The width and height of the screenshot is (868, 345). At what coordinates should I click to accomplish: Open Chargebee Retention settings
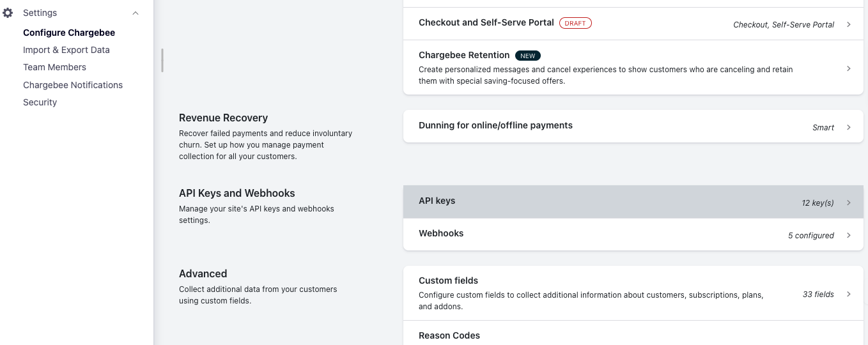[x=464, y=55]
